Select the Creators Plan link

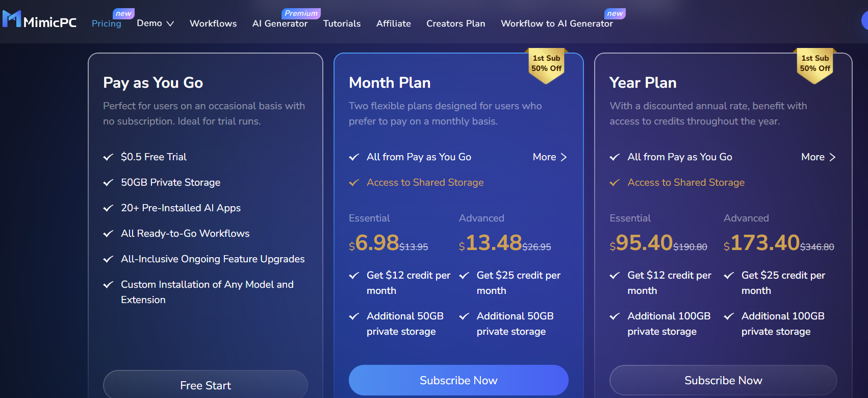(455, 23)
